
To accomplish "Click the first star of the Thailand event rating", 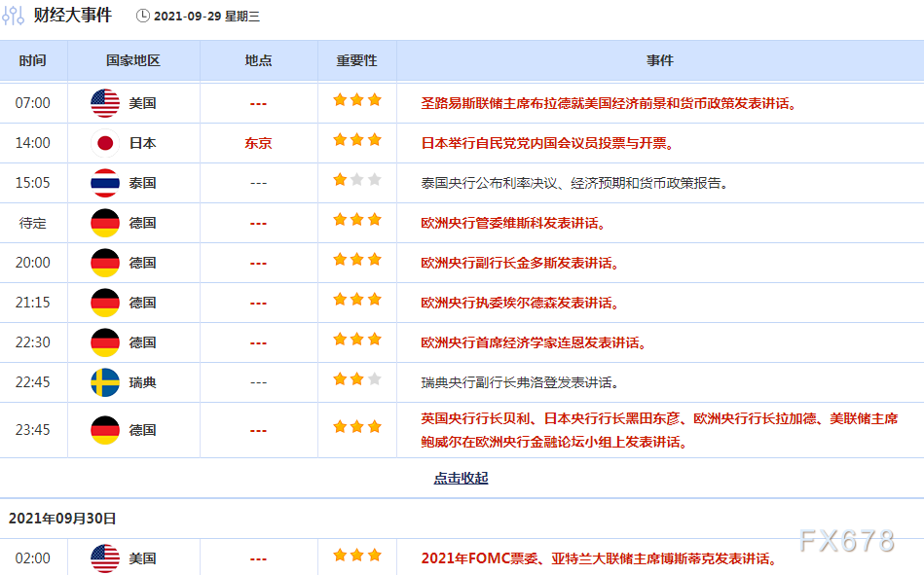I will tap(341, 180).
